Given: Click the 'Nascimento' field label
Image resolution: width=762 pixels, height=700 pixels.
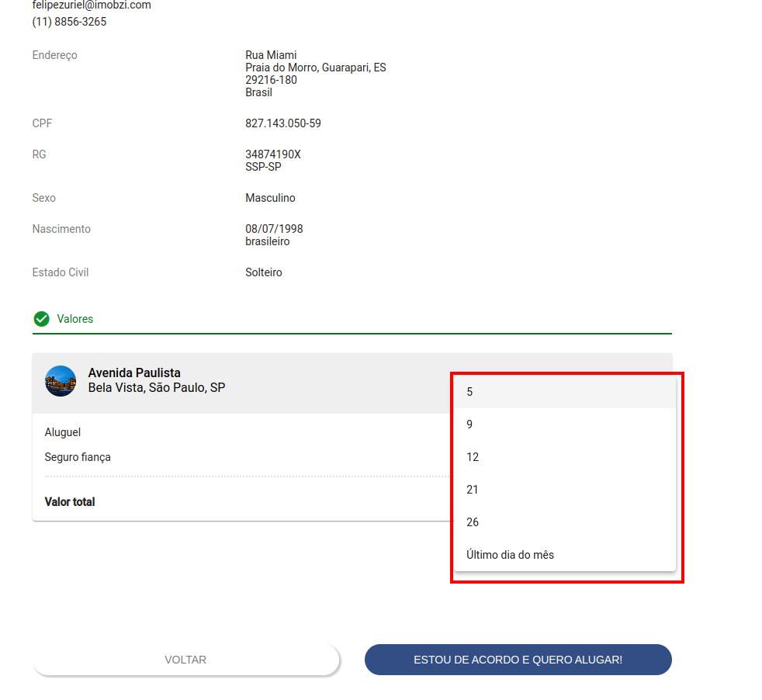Looking at the screenshot, I should coord(61,229).
